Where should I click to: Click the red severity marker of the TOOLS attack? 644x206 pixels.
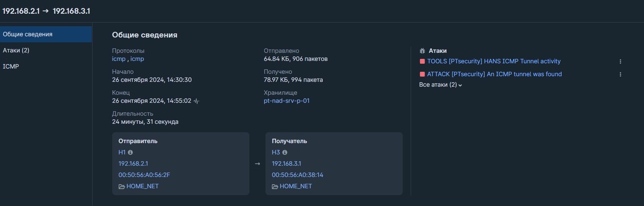click(x=422, y=61)
